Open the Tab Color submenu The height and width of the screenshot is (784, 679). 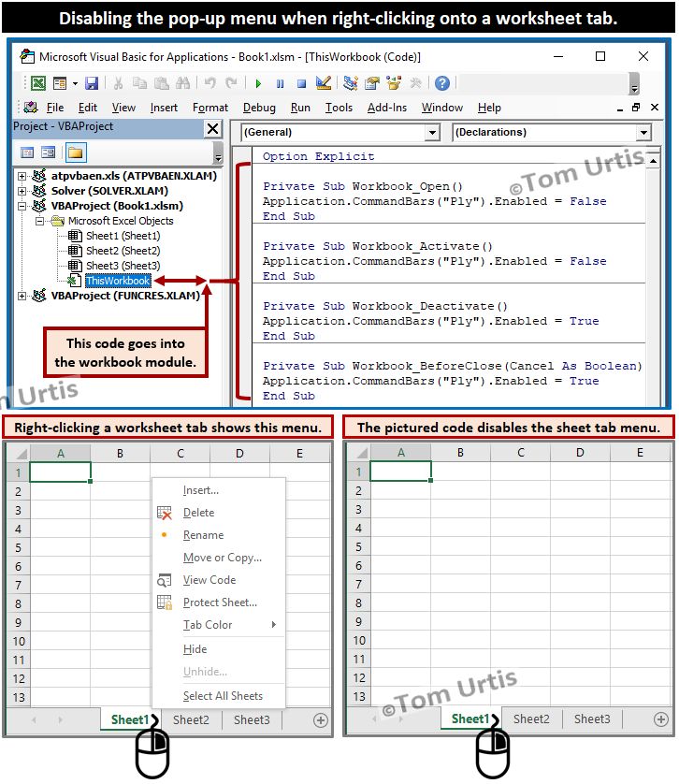click(219, 625)
